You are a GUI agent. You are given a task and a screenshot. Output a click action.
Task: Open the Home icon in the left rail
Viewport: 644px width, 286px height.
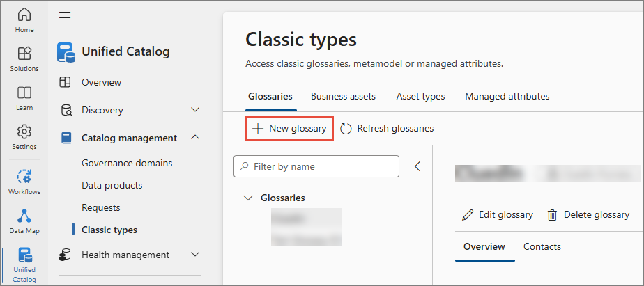pyautogui.click(x=24, y=15)
